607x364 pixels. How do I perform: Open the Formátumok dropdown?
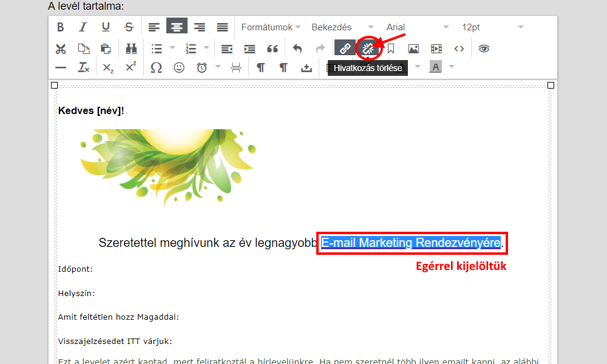click(271, 27)
